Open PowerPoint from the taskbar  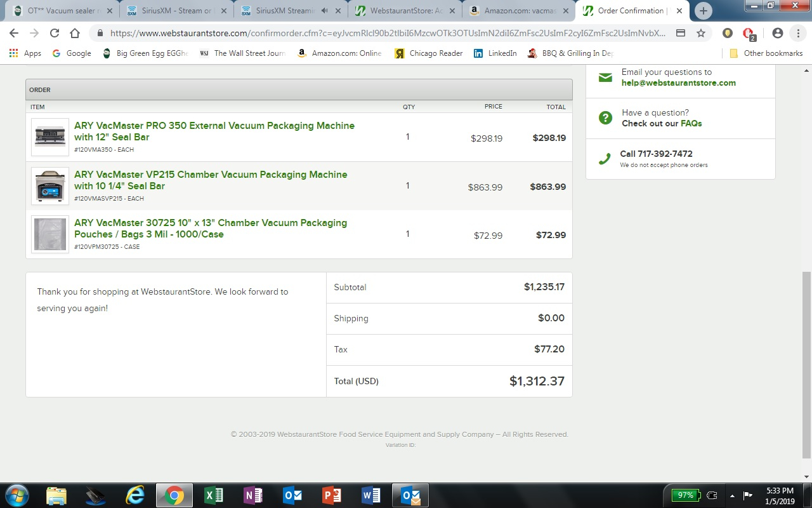point(332,495)
